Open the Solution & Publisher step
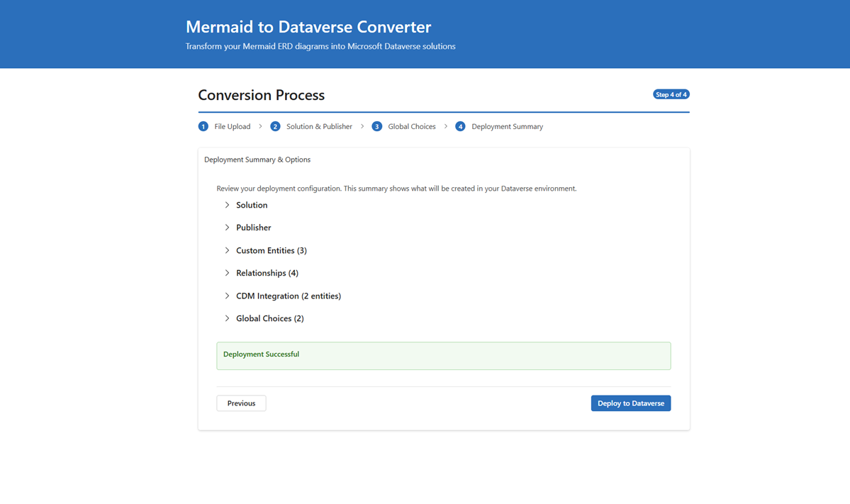 click(319, 125)
